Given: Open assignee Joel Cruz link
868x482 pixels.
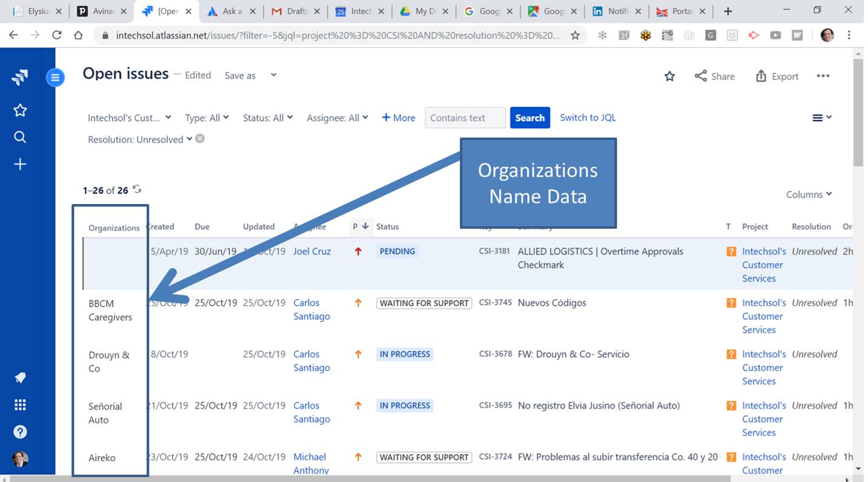Looking at the screenshot, I should point(312,251).
